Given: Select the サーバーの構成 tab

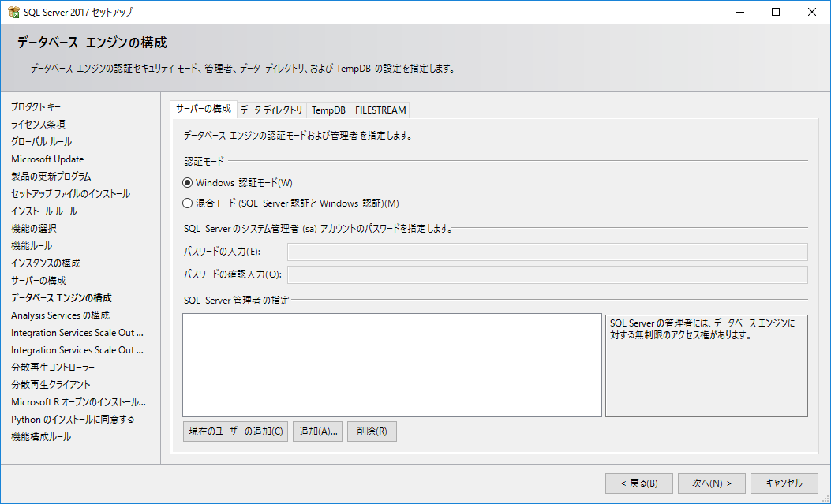Looking at the screenshot, I should click(x=204, y=109).
